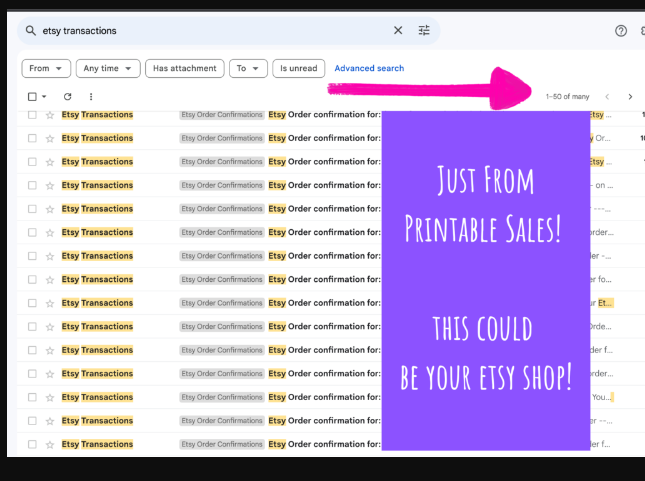645x481 pixels.
Task: Star the email whose snippet ends 'ar --...'
Action: point(50,421)
